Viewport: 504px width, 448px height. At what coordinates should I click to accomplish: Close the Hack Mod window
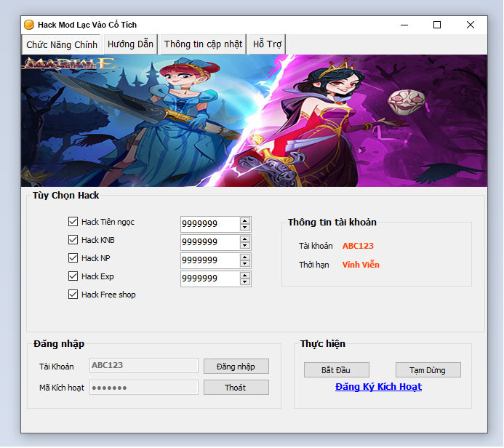(471, 25)
